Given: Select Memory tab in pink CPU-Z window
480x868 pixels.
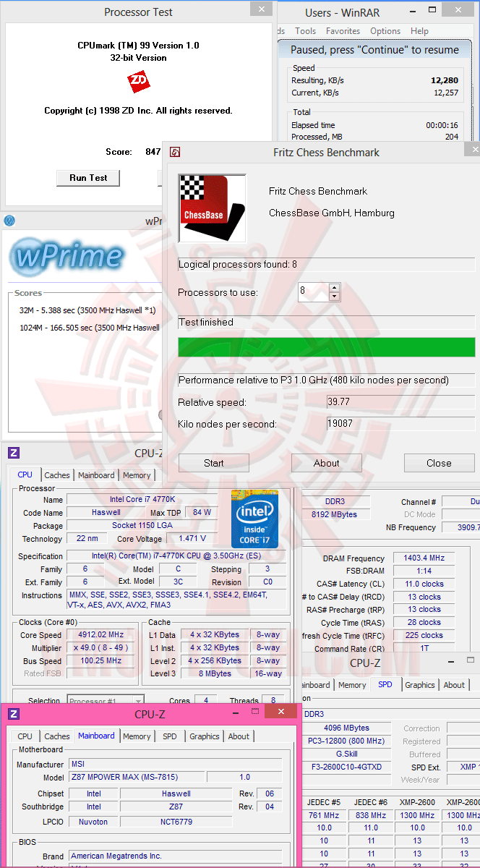Looking at the screenshot, I should 137,736.
